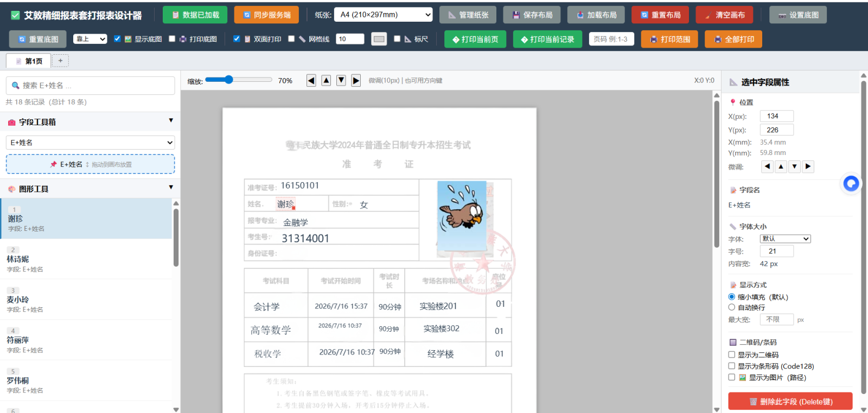Toggle 显示底图 checkbox
This screenshot has height=413, width=868.
tap(117, 38)
